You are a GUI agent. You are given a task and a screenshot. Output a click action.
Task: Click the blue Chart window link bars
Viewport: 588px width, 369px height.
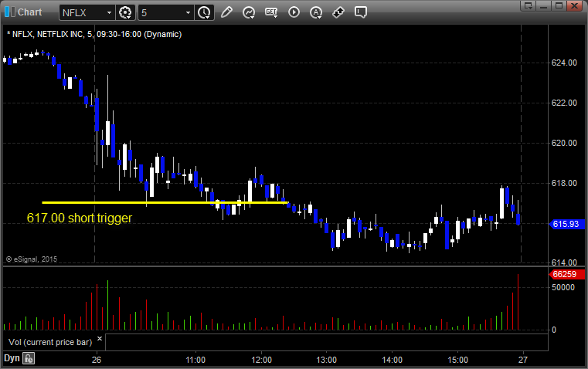pyautogui.click(x=10, y=12)
